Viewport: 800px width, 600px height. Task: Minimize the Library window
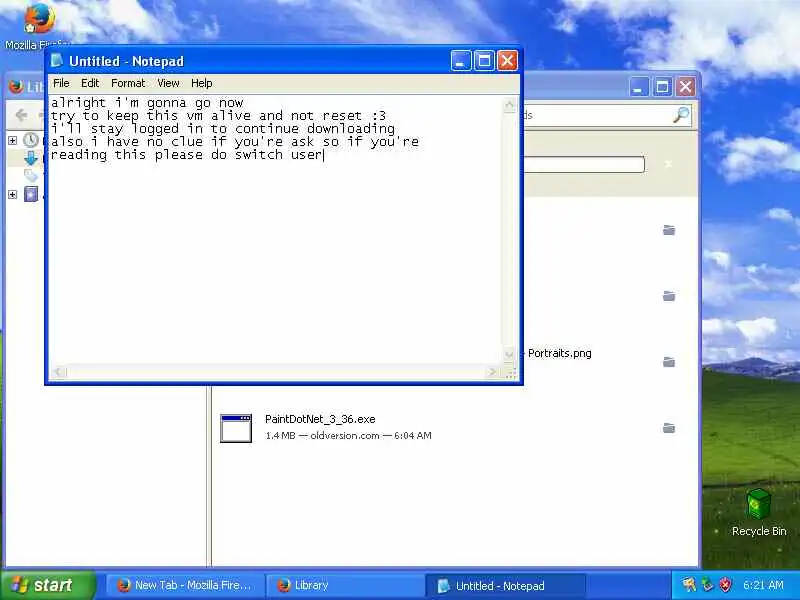(x=638, y=87)
